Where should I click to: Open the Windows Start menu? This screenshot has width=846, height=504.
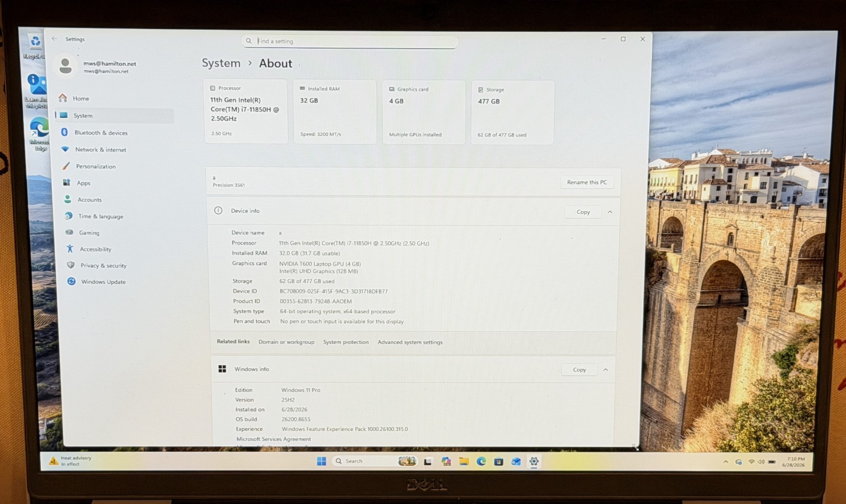321,461
